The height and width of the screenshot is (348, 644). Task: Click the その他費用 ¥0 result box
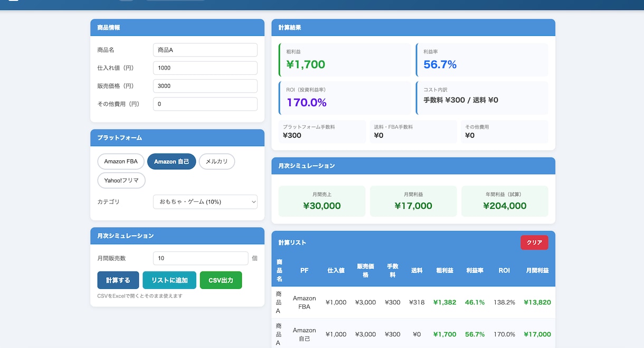pyautogui.click(x=505, y=132)
